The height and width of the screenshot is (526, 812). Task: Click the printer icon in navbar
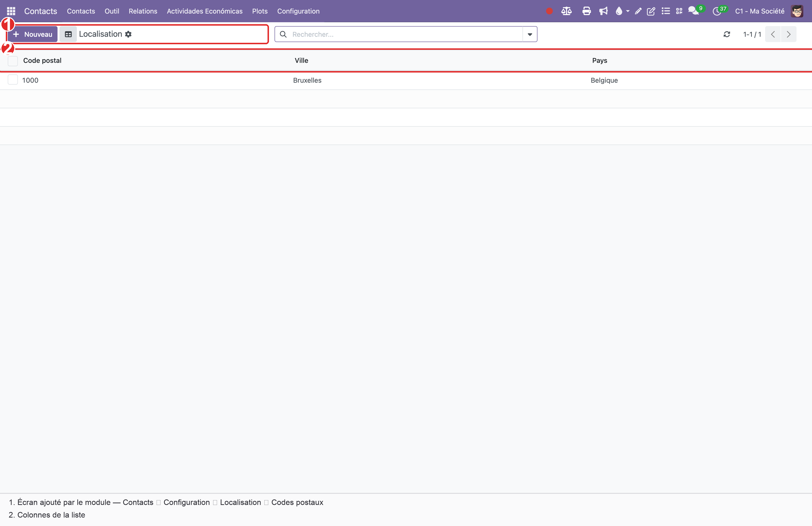point(587,11)
